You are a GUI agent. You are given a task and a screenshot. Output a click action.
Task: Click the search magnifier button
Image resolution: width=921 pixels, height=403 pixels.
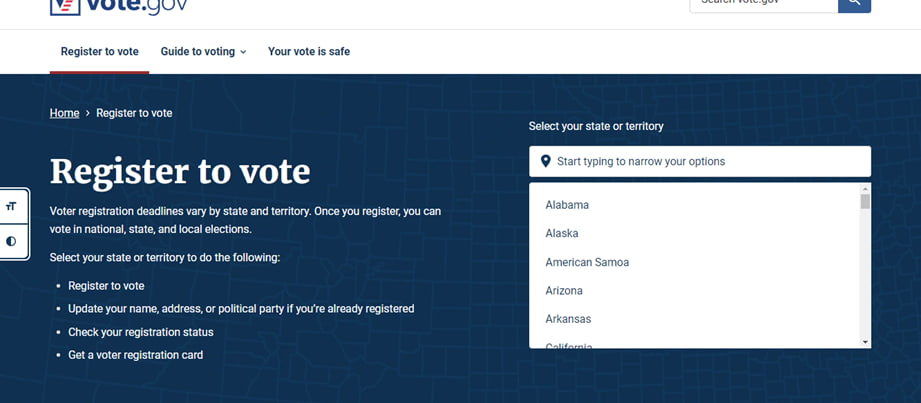coord(854,4)
